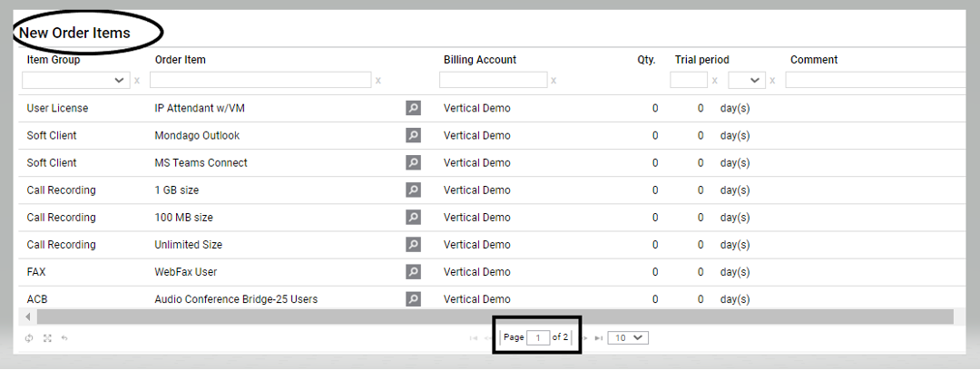
Task: Click the WebFax User search icon
Action: [x=413, y=272]
